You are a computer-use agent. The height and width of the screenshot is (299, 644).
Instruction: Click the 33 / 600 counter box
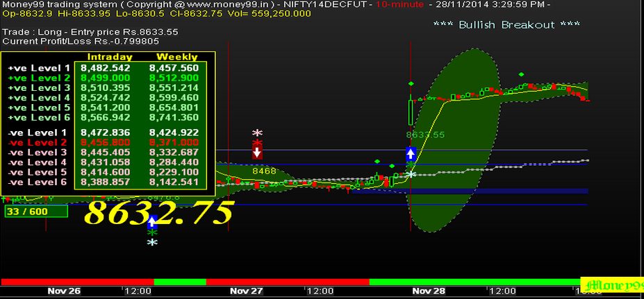(36, 212)
